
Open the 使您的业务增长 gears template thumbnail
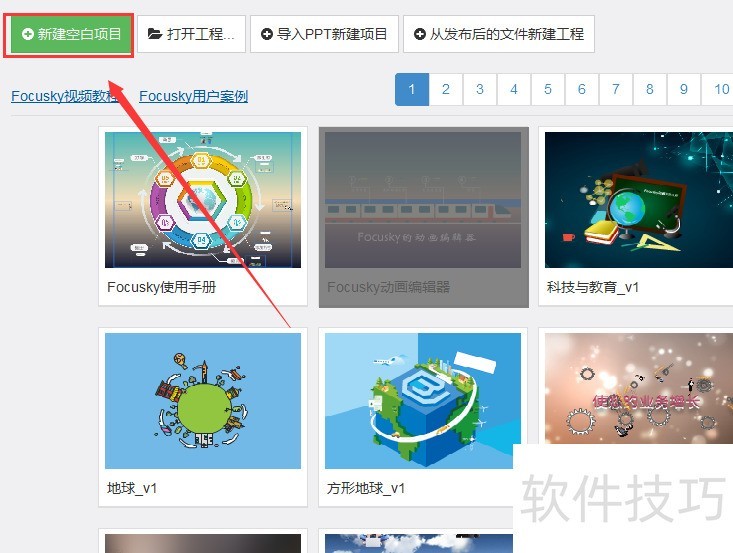pos(639,388)
